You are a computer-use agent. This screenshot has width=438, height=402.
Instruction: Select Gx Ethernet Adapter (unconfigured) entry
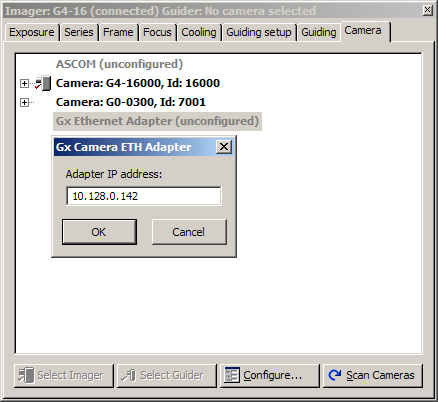pos(157,121)
